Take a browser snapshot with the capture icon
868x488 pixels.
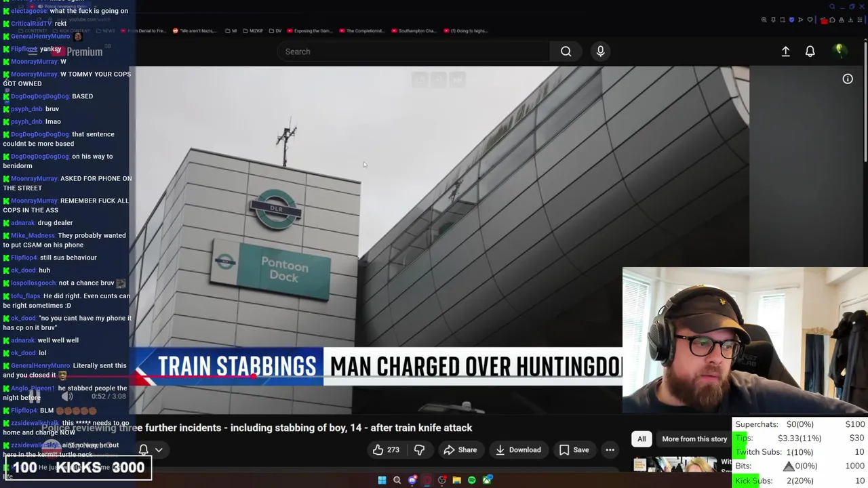click(783, 20)
